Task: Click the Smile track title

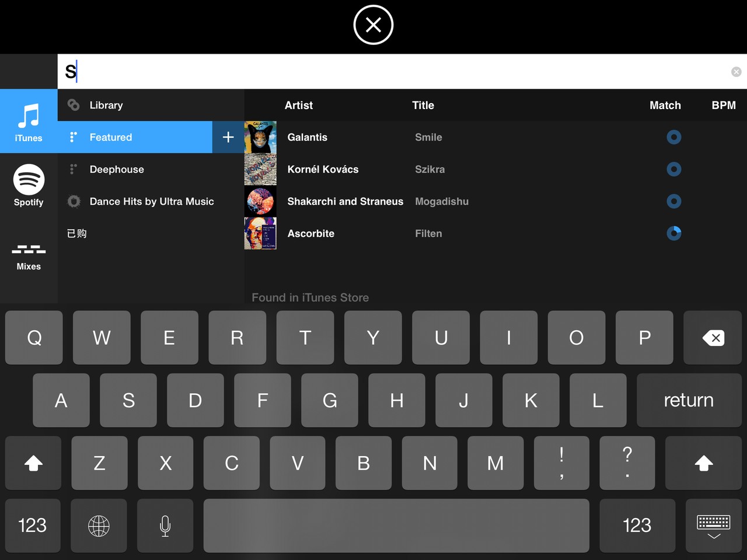Action: click(428, 137)
